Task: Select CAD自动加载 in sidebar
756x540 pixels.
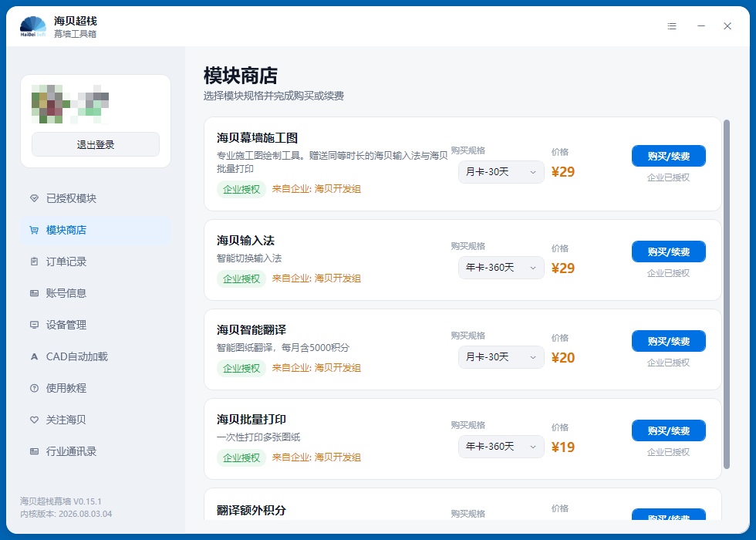Action: tap(96, 356)
